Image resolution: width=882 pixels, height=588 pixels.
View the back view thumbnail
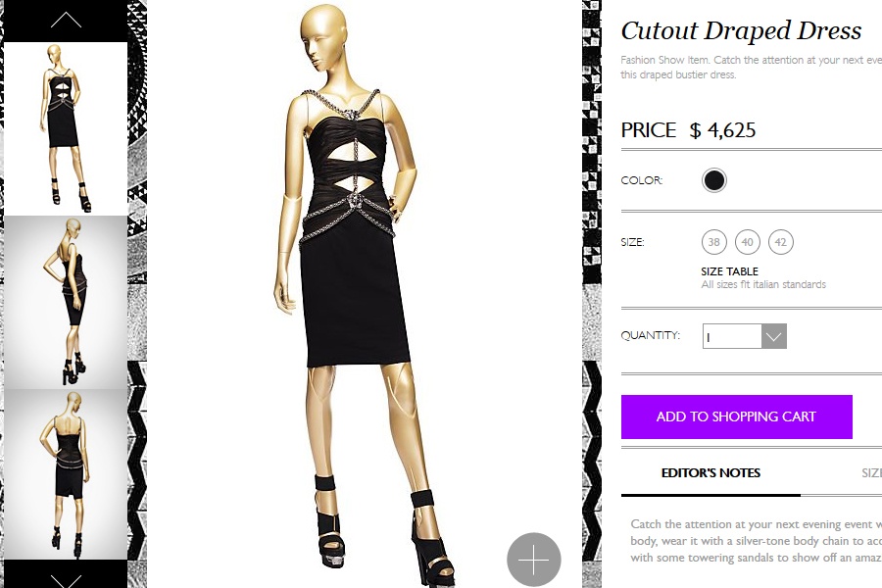pyautogui.click(x=66, y=473)
